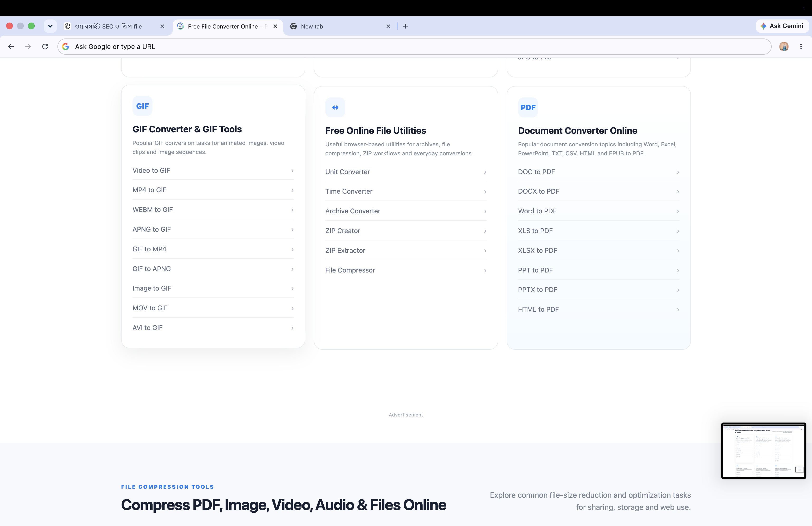Open the Video to GIF link

tap(213, 170)
